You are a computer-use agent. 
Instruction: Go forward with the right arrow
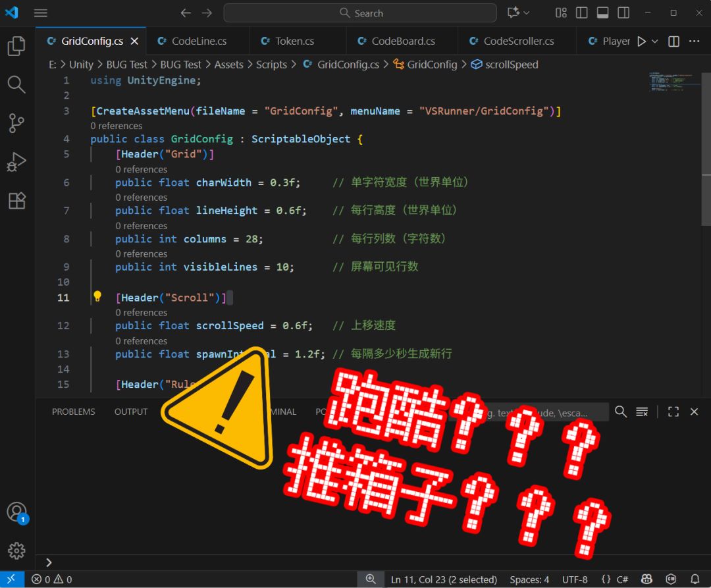pyautogui.click(x=207, y=13)
